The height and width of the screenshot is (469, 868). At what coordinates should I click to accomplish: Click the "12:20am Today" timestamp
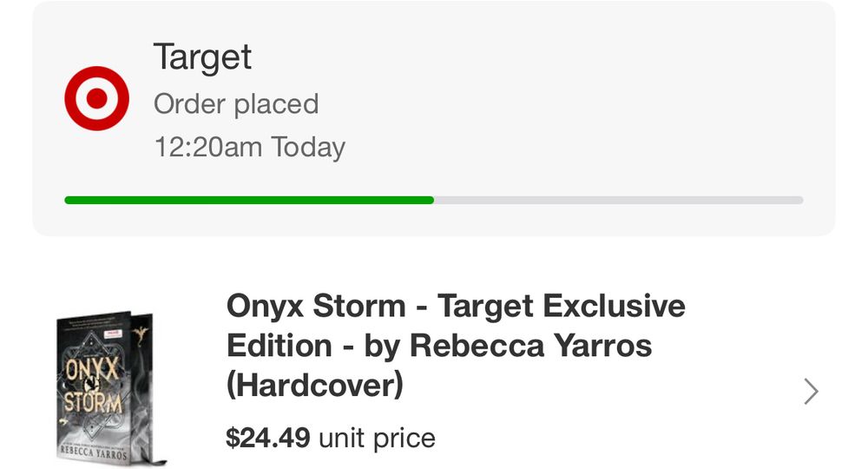249,147
